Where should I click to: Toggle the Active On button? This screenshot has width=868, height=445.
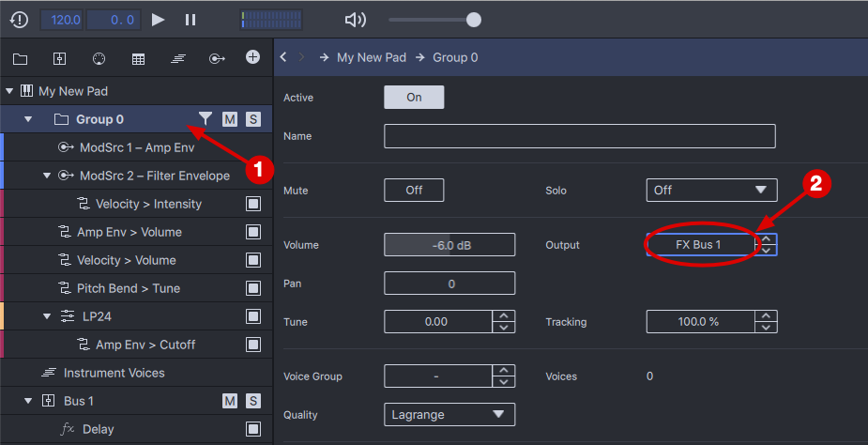pyautogui.click(x=414, y=97)
